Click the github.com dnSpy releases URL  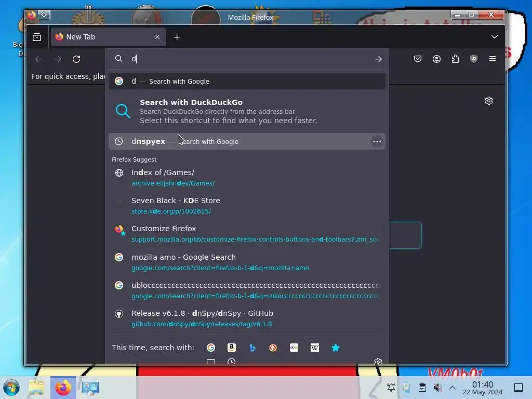tap(202, 324)
